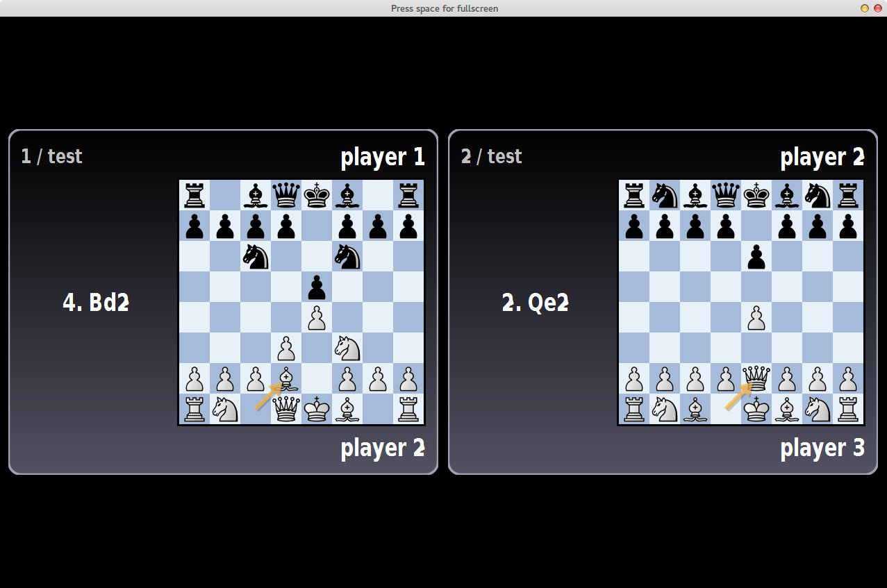Click the "2 / test" game title
The height and width of the screenshot is (588, 887).
(x=491, y=156)
